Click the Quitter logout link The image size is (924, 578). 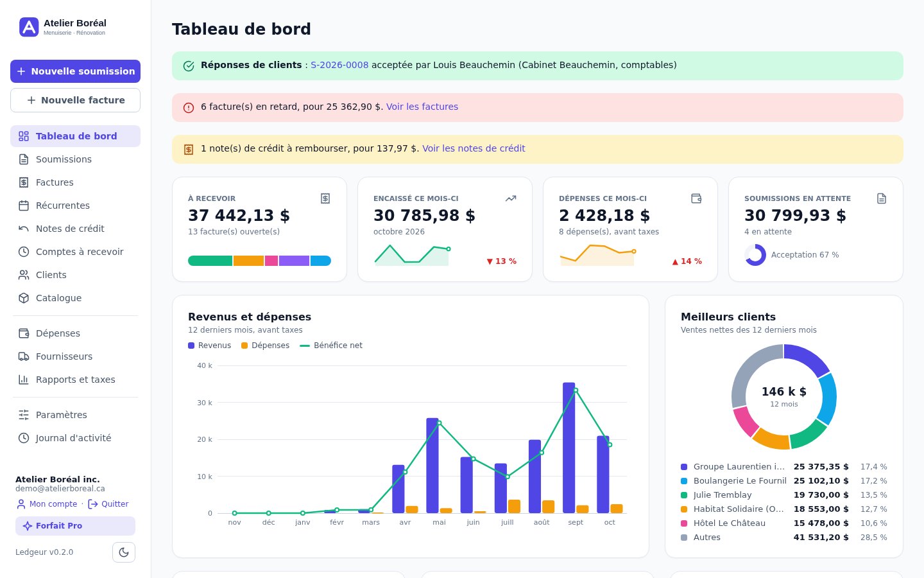pyautogui.click(x=108, y=504)
